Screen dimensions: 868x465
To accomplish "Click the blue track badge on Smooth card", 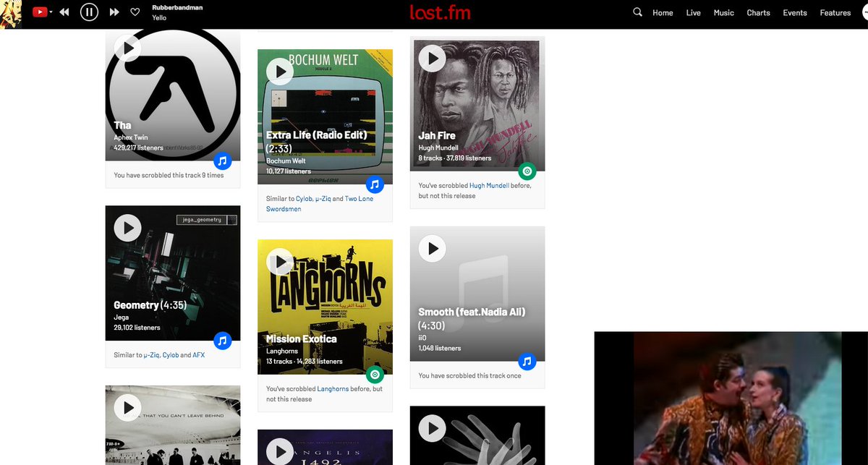I will [x=527, y=361].
